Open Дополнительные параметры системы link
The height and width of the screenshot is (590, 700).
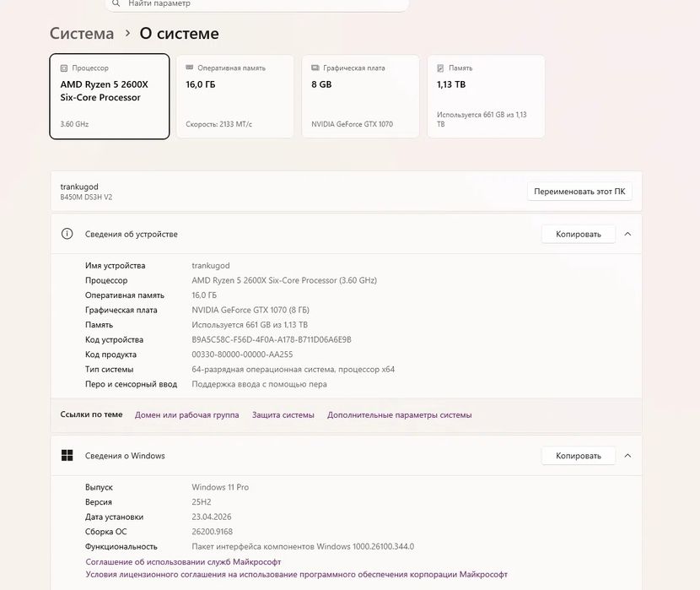coord(400,415)
